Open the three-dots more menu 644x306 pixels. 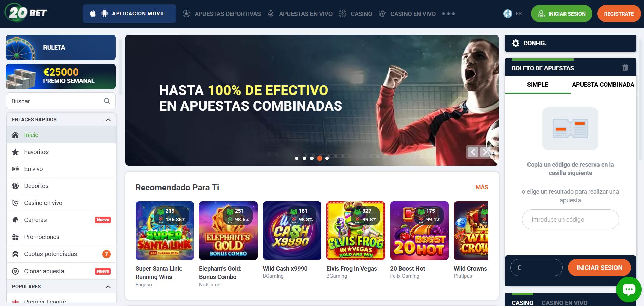pos(448,14)
